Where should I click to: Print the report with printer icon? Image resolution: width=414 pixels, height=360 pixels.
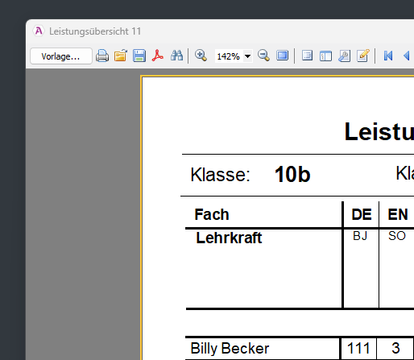(102, 56)
